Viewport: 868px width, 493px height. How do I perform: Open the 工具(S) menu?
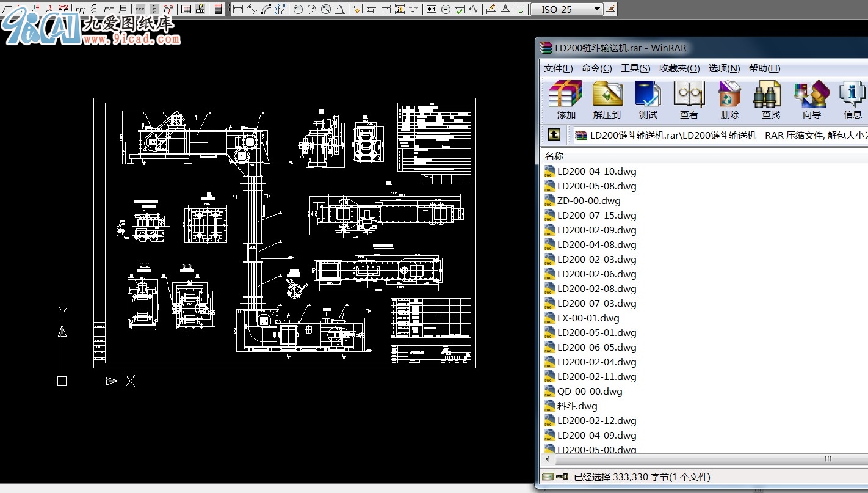click(x=635, y=68)
